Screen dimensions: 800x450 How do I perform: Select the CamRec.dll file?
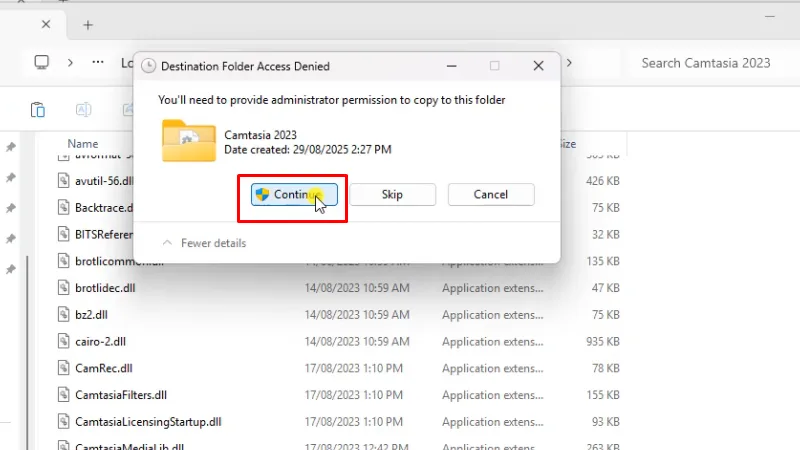pyautogui.click(x=103, y=368)
